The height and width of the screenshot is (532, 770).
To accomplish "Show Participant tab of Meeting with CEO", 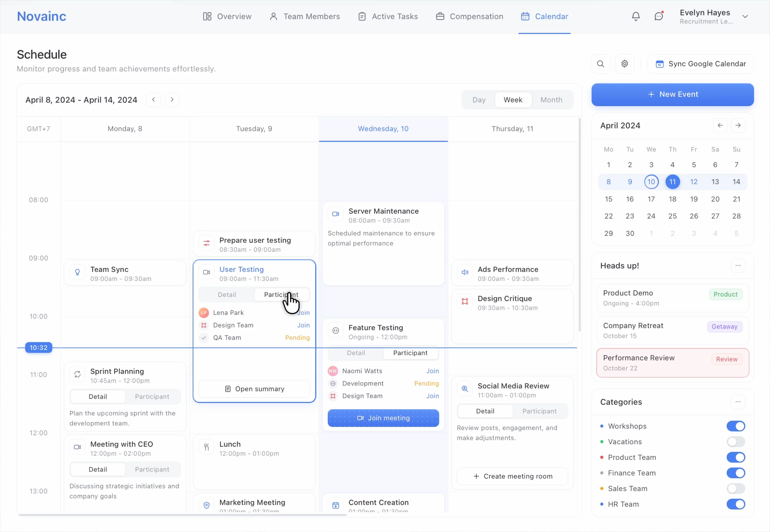I will pos(152,469).
